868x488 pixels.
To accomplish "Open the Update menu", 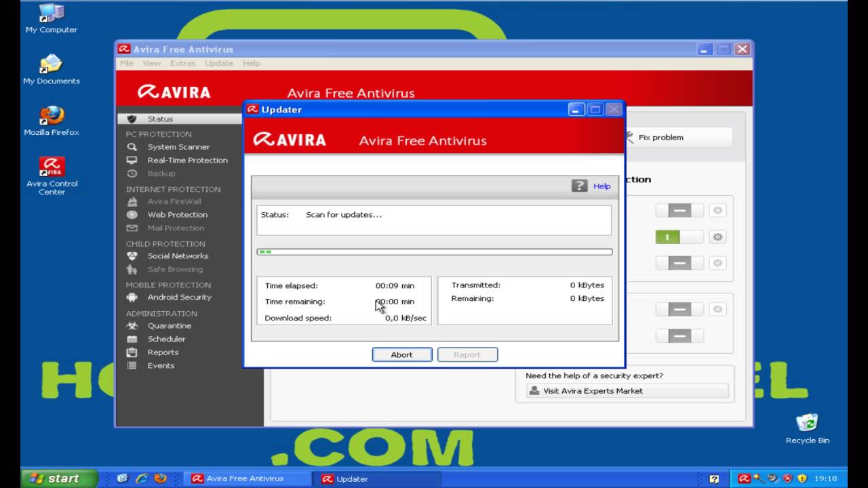I will click(x=219, y=63).
